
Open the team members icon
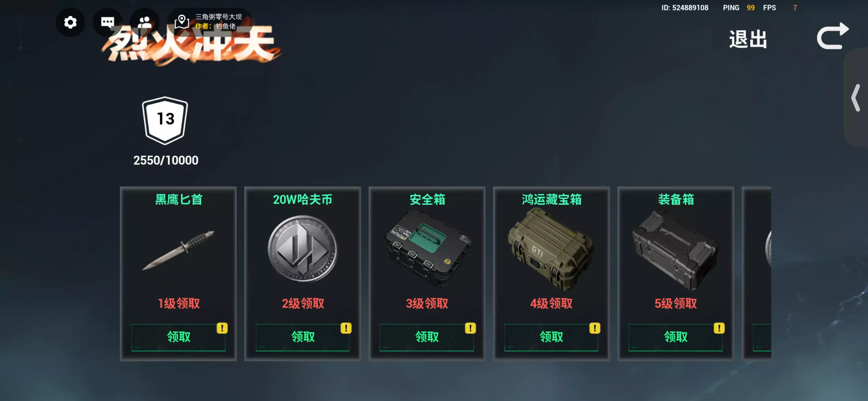coord(144,22)
